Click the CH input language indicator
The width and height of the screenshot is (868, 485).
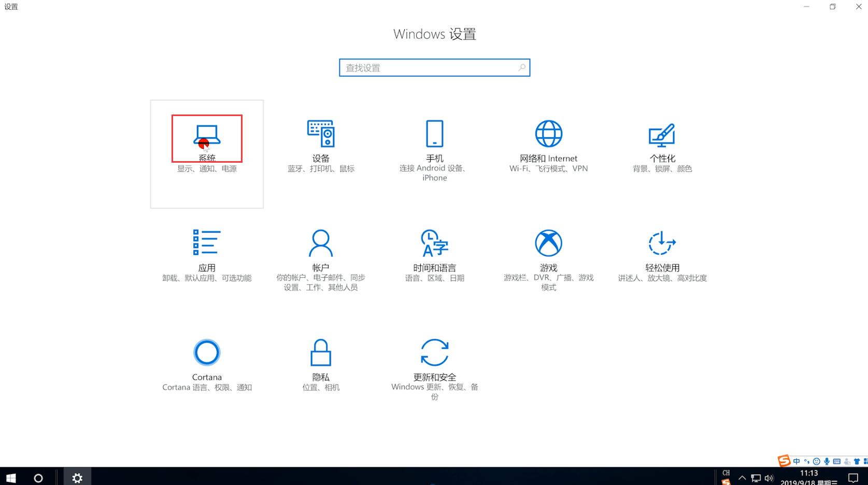point(726,473)
